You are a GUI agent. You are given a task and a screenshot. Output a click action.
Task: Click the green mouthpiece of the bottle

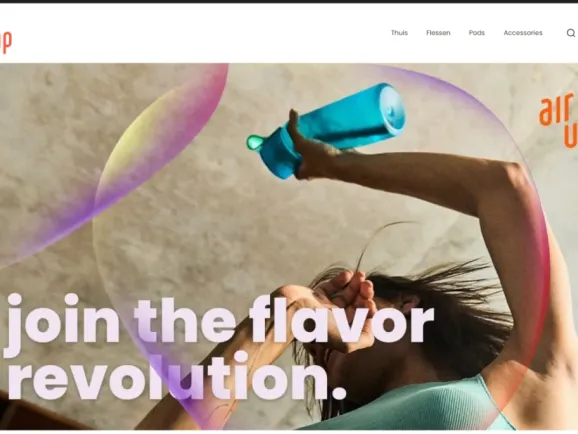[x=254, y=142]
